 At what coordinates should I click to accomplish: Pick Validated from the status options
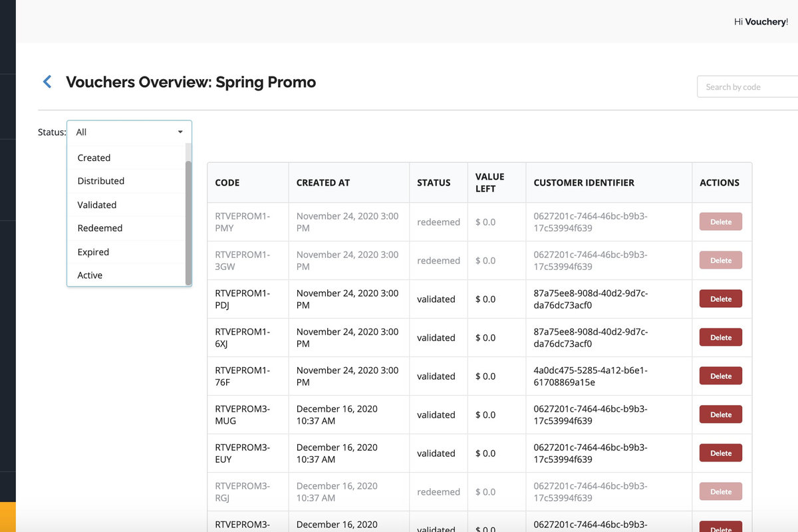(x=126, y=205)
